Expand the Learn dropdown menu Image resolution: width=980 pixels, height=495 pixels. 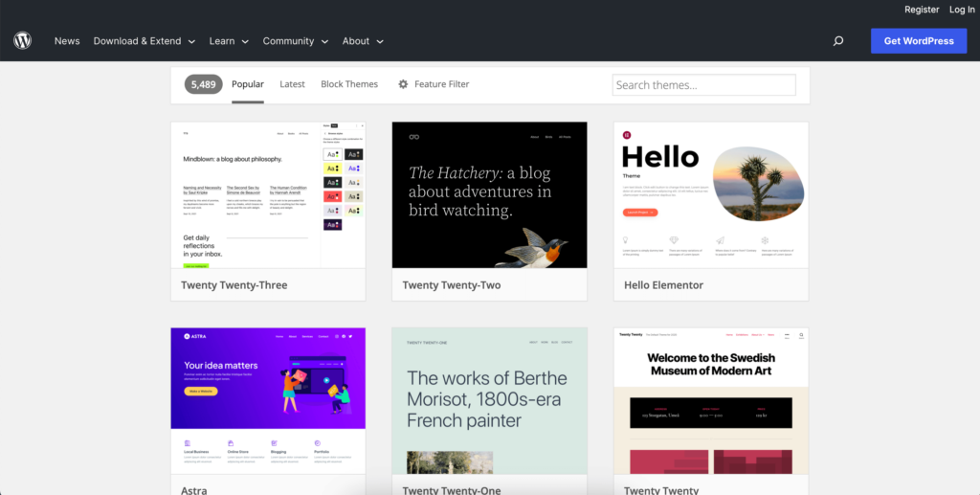[x=229, y=41]
